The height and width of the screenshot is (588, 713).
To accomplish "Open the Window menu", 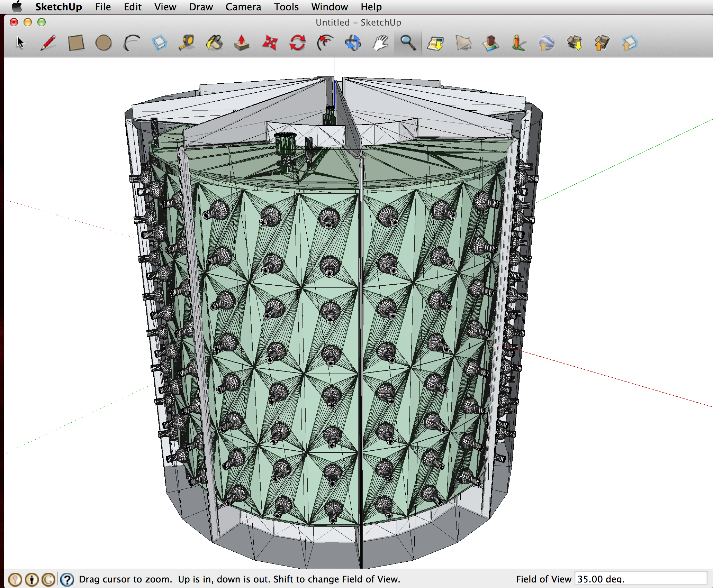I will 330,7.
